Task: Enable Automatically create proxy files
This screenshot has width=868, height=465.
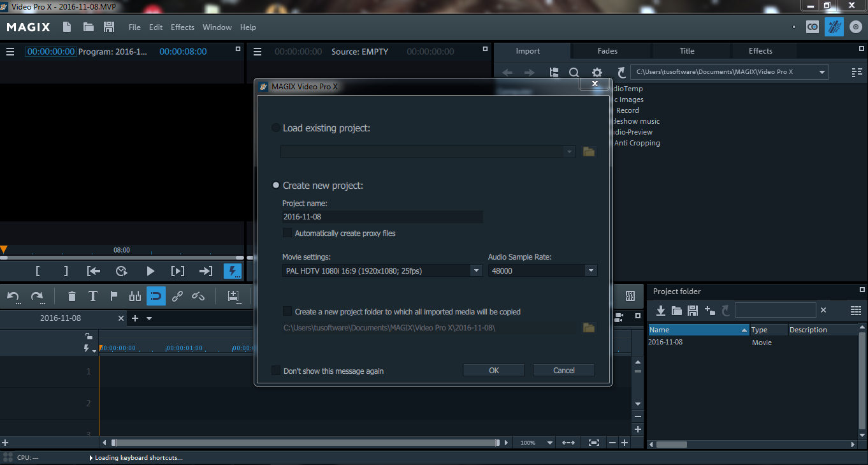Action: click(x=287, y=233)
